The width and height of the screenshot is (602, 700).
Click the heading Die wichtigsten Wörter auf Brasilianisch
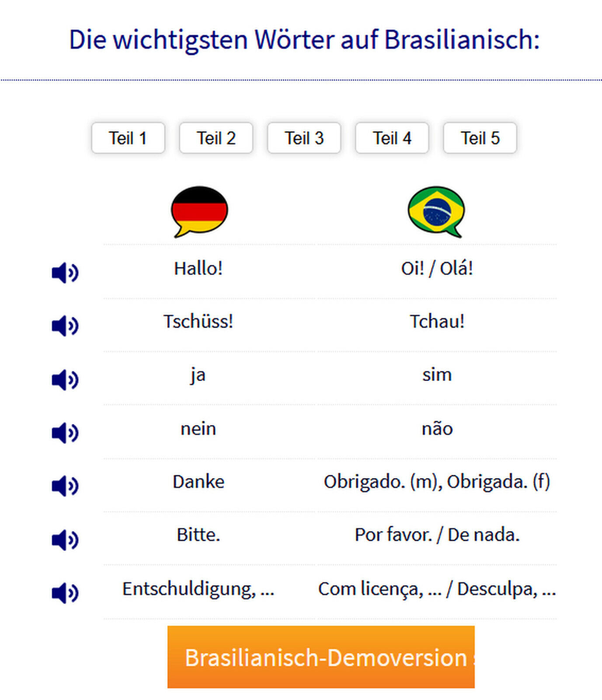click(304, 40)
